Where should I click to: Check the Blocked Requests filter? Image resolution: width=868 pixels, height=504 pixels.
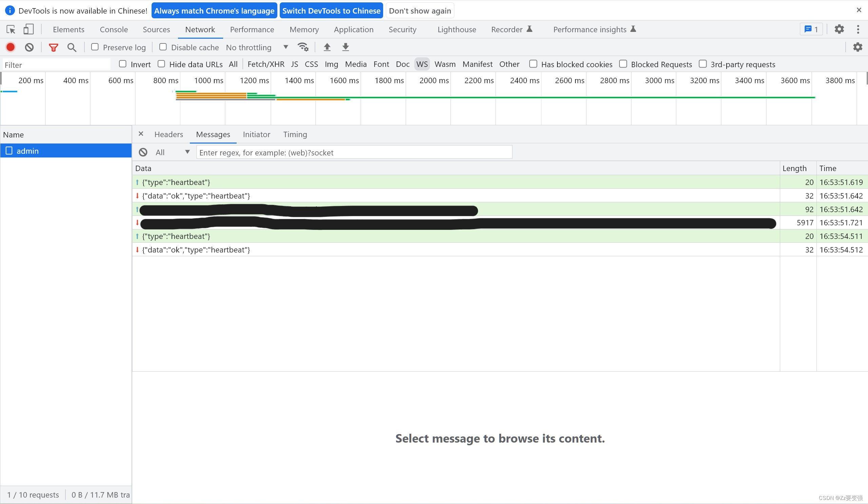click(x=623, y=64)
